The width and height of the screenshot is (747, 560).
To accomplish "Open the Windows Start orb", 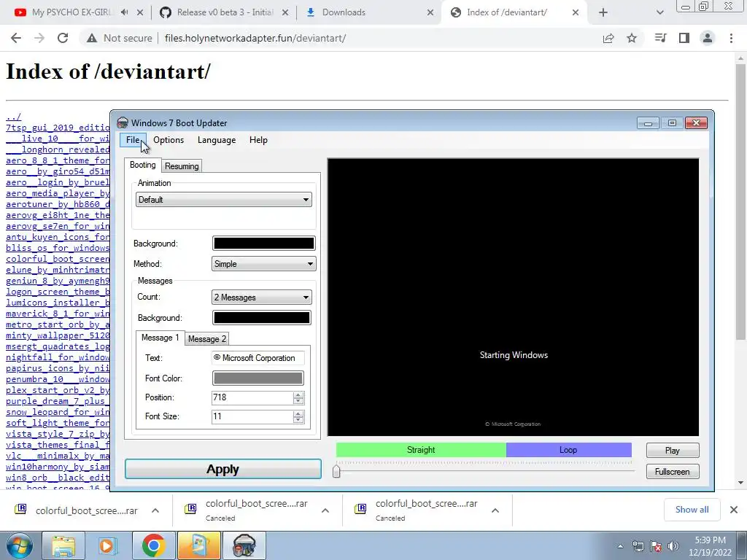I will [20, 545].
